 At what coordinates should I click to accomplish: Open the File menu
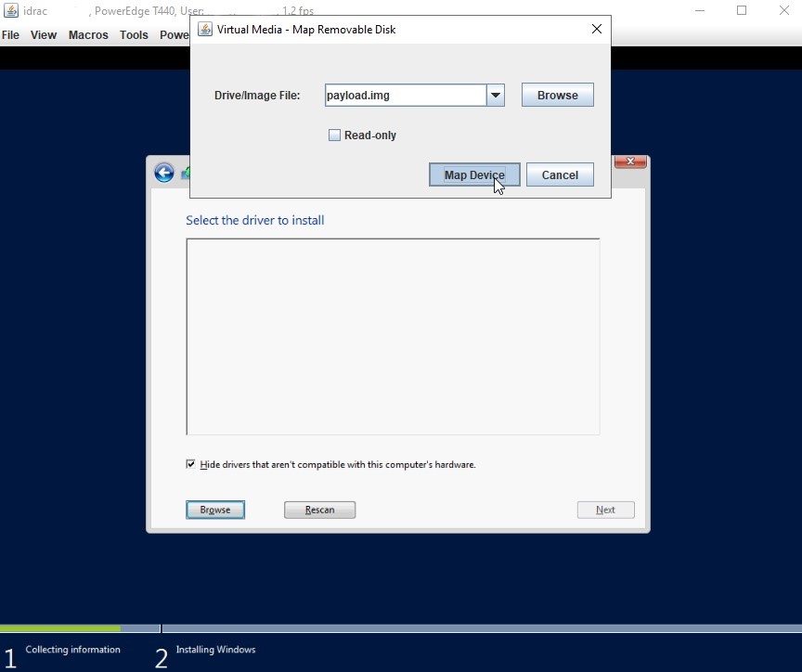10,34
